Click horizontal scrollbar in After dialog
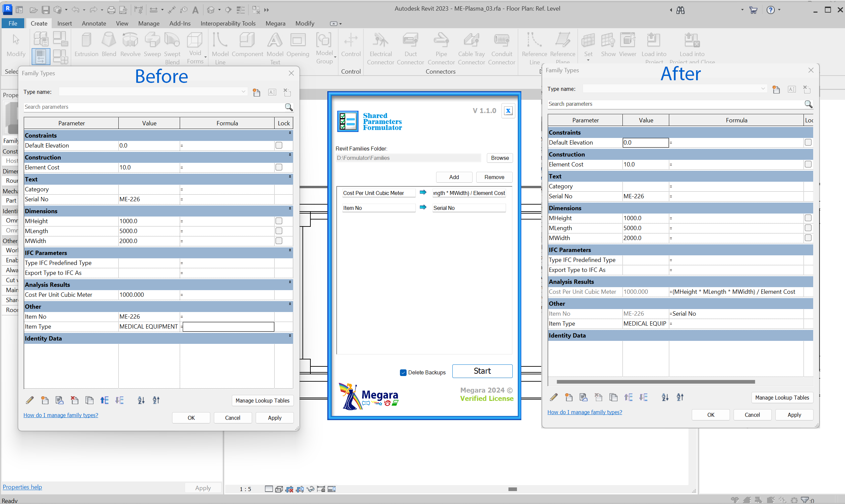This screenshot has width=845, height=504. (x=656, y=382)
